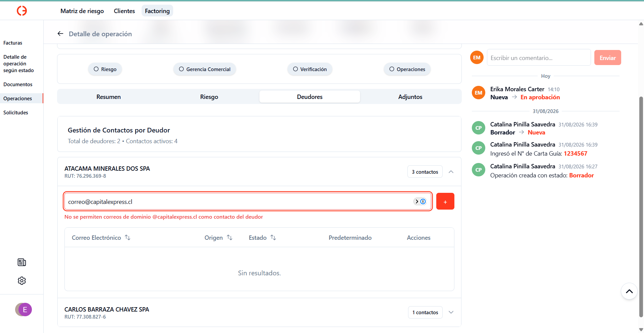The image size is (644, 333).
Task: Open Solicitudes in the sidebar
Action: [16, 113]
